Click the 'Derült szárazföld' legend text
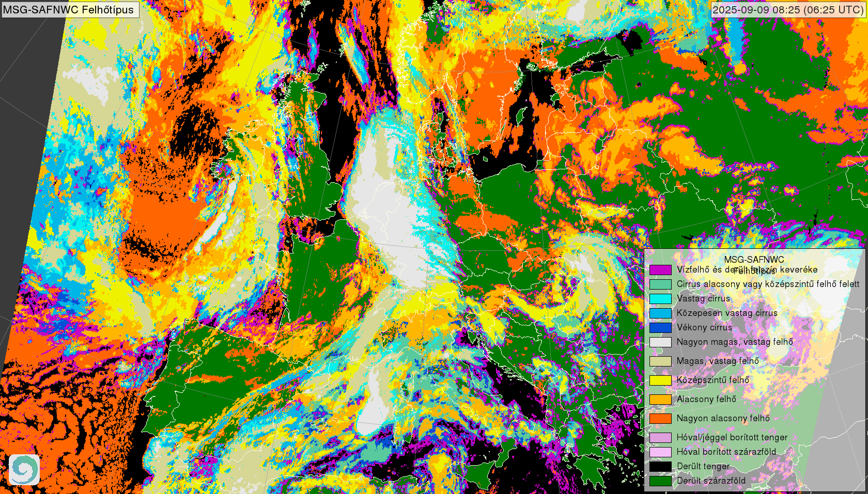 point(711,481)
